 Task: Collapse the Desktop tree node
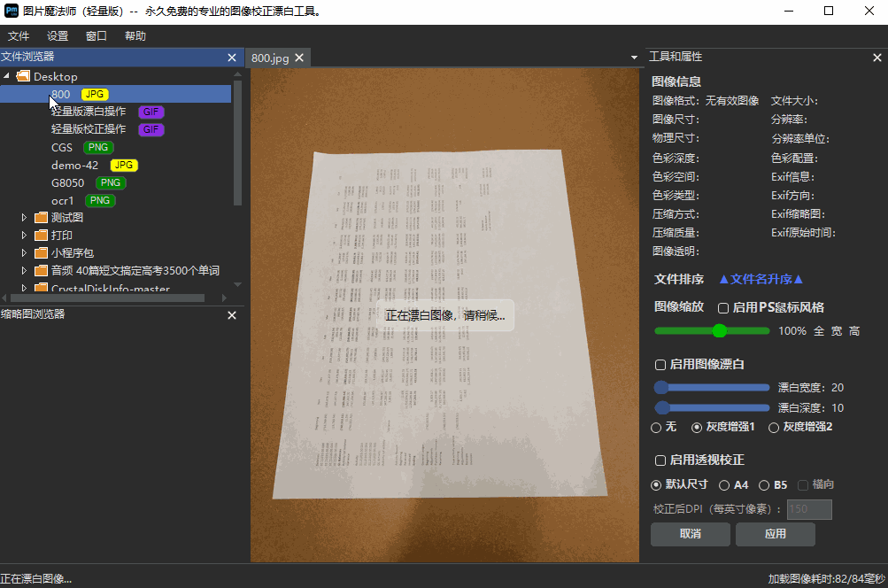coord(7,76)
